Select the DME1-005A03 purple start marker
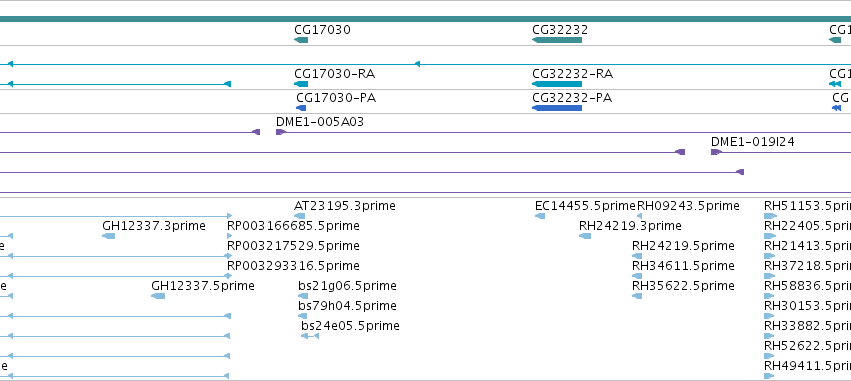851x381 pixels. [x=281, y=132]
